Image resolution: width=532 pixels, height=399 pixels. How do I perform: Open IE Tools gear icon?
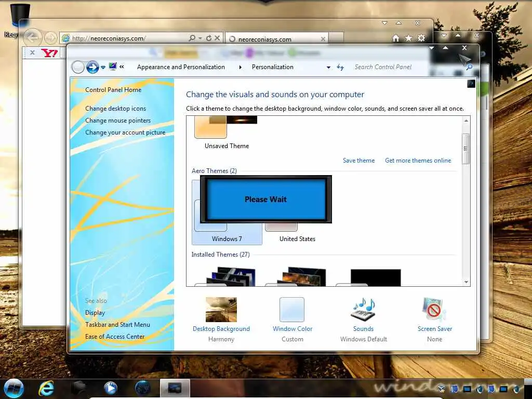[x=421, y=38]
